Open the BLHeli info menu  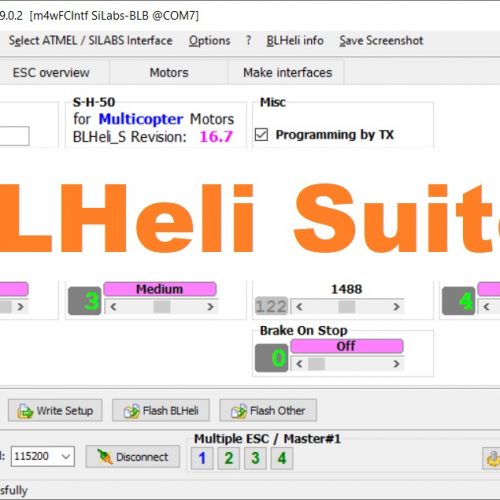click(x=295, y=41)
